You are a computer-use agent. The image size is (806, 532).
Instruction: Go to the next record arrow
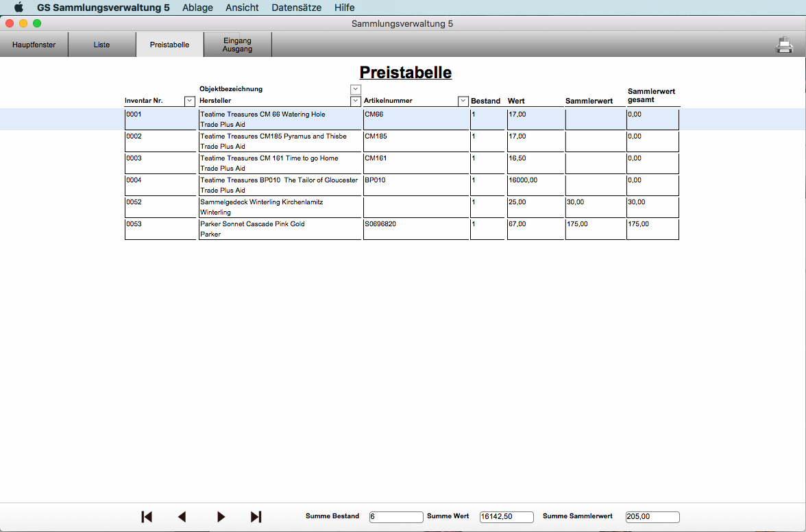pos(221,517)
